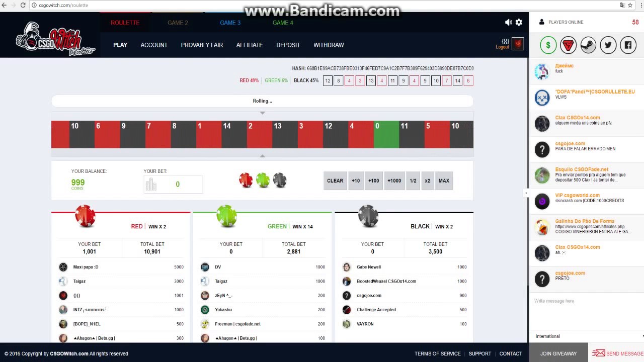Add 10 coins with the +10 button

coord(356,180)
